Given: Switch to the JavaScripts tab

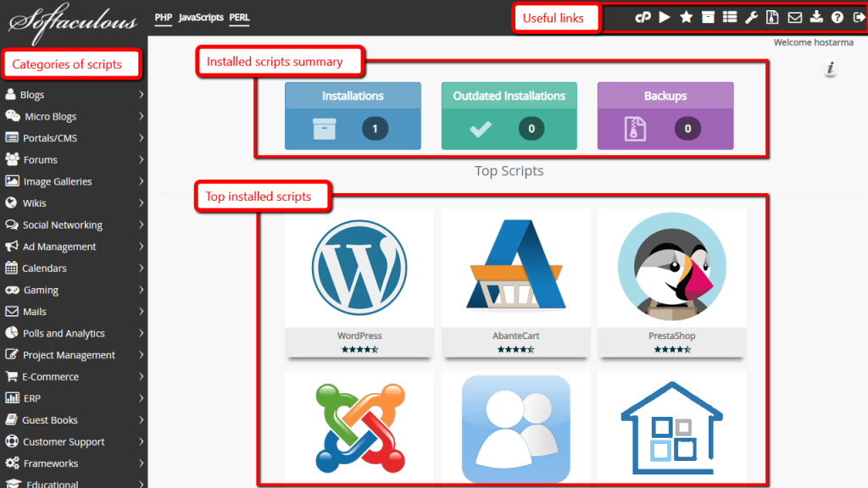Looking at the screenshot, I should (201, 18).
